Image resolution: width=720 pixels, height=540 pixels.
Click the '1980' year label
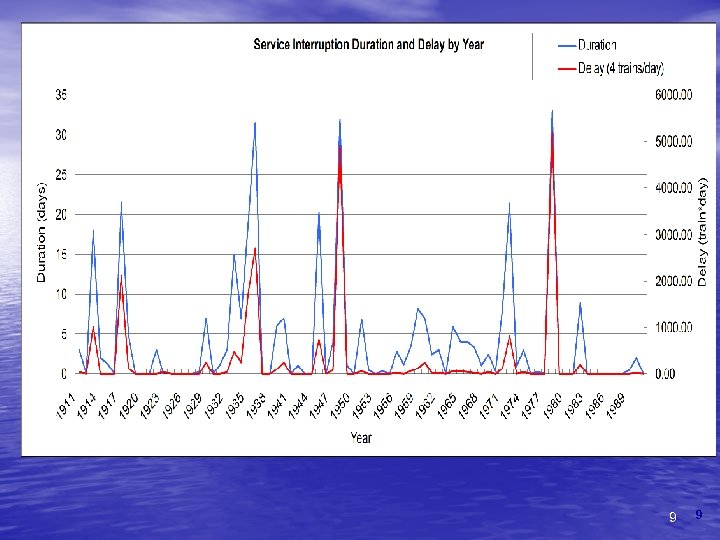tap(553, 406)
